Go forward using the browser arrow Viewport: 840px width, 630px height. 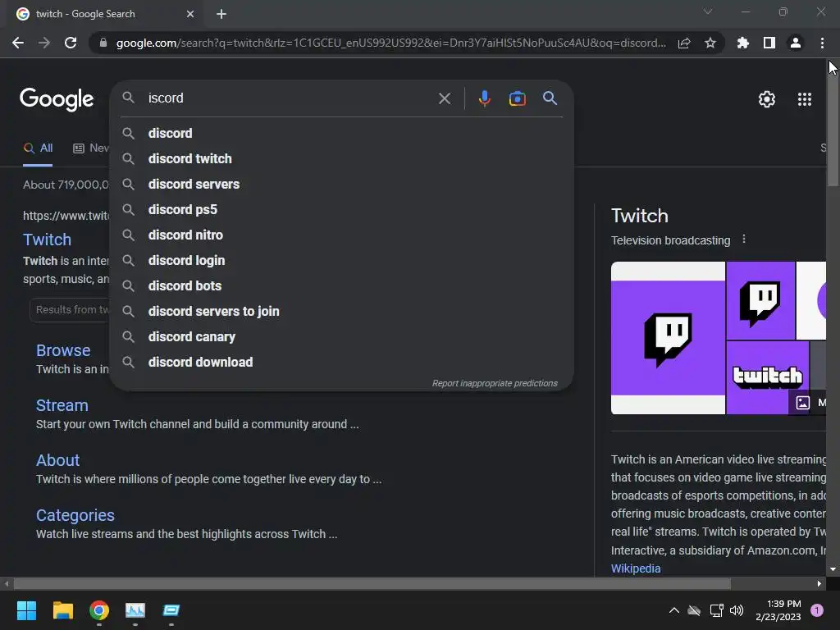(x=44, y=43)
